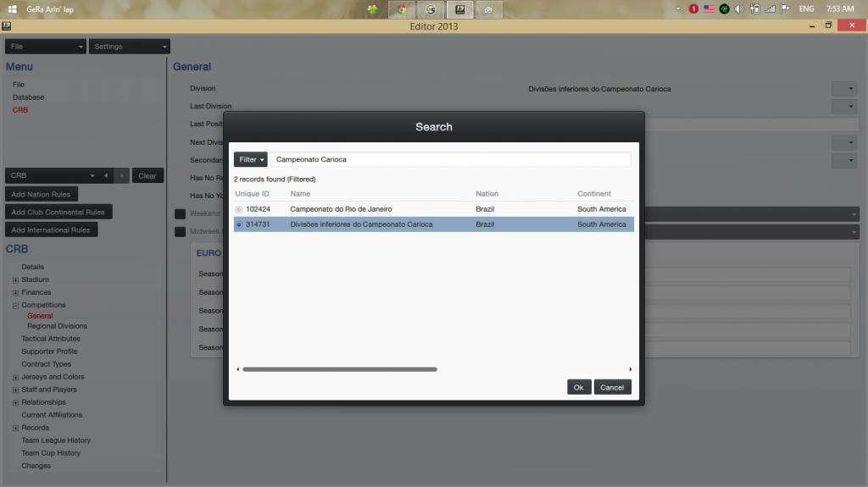This screenshot has width=868, height=487.
Task: Cancel the Search dialog
Action: click(x=612, y=387)
